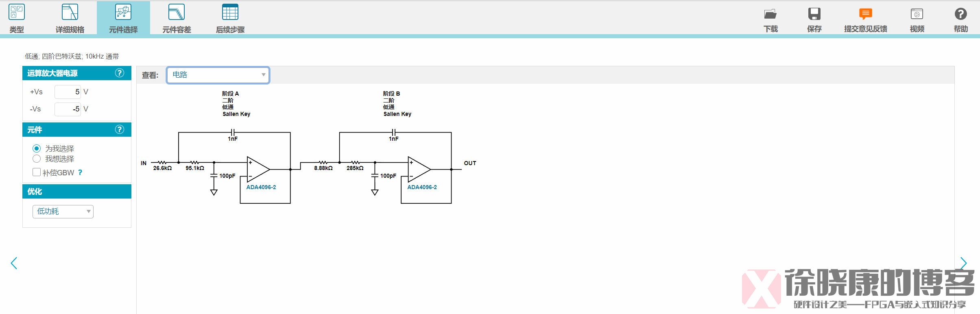Click the OUT label in the circuit
Image resolution: width=980 pixels, height=314 pixels.
(x=470, y=163)
